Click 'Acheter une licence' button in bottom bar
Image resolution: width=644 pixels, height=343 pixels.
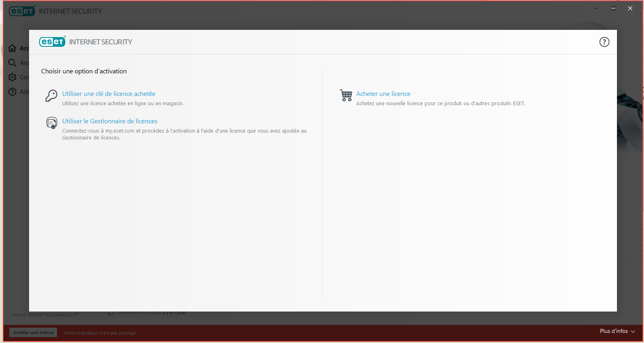(x=33, y=333)
